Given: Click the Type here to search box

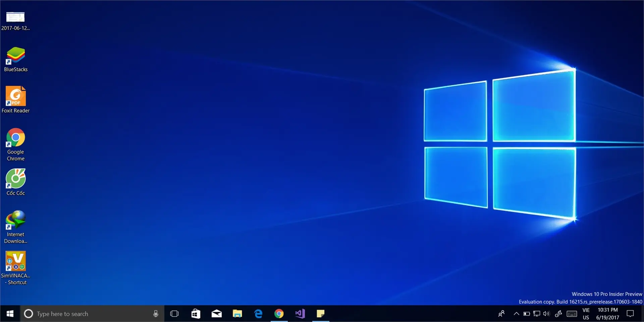Looking at the screenshot, I should tap(84, 314).
